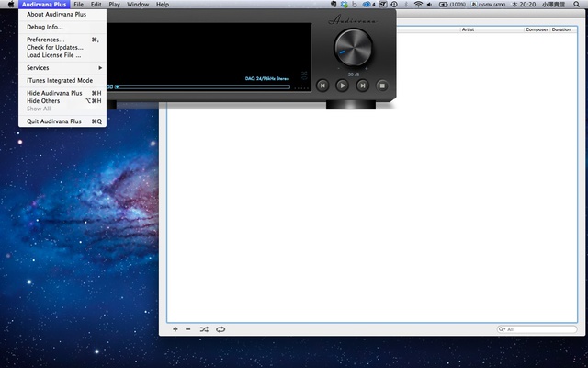
Task: Click the volume knob on the player
Action: point(353,46)
